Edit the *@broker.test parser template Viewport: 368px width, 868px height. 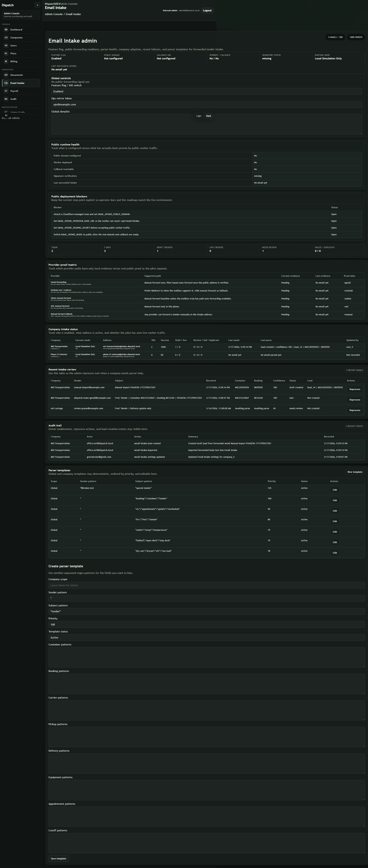335,490
